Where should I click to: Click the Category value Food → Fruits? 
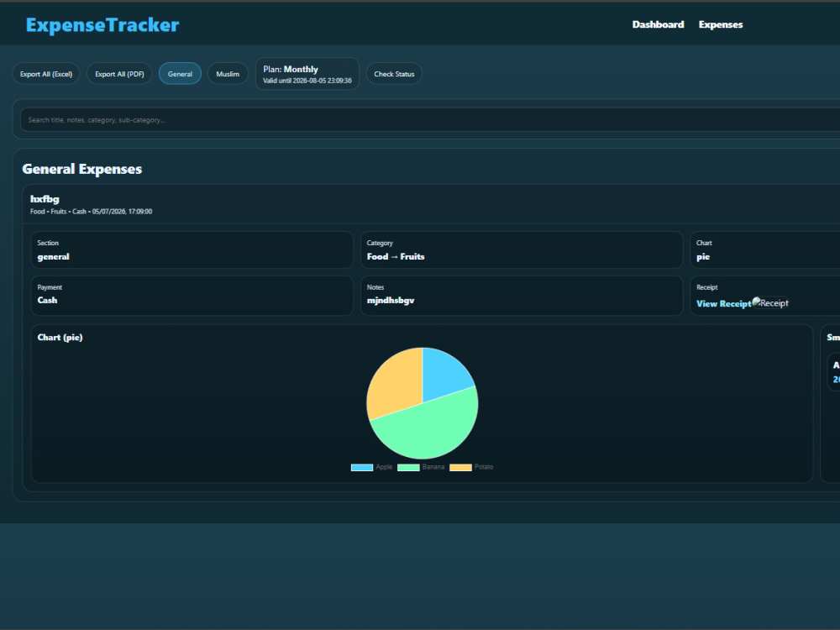coord(396,256)
